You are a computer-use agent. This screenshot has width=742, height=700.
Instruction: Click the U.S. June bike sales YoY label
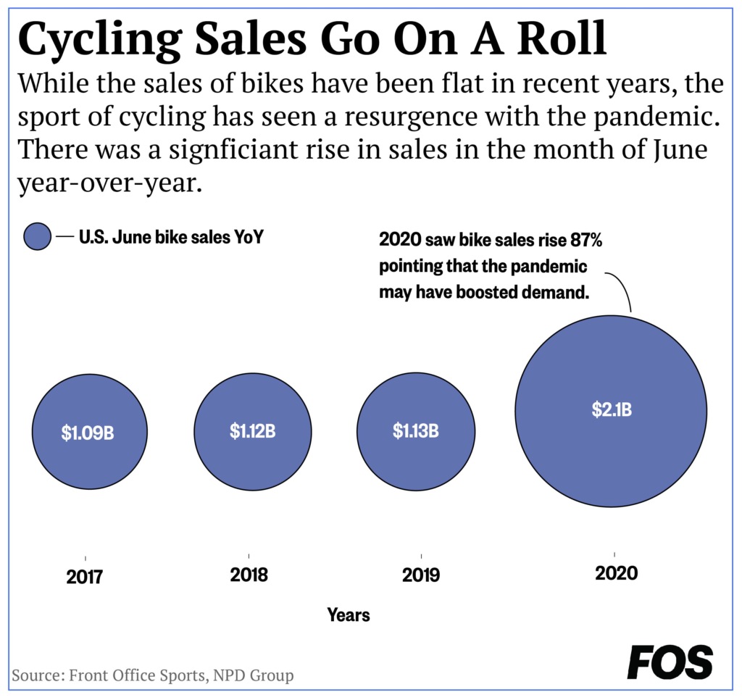171,237
